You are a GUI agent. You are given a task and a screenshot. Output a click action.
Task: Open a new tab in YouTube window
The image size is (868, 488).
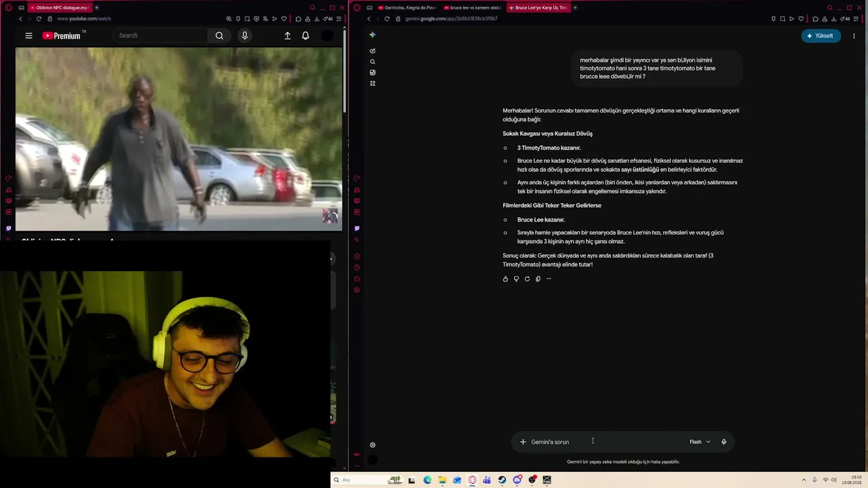coord(96,7)
